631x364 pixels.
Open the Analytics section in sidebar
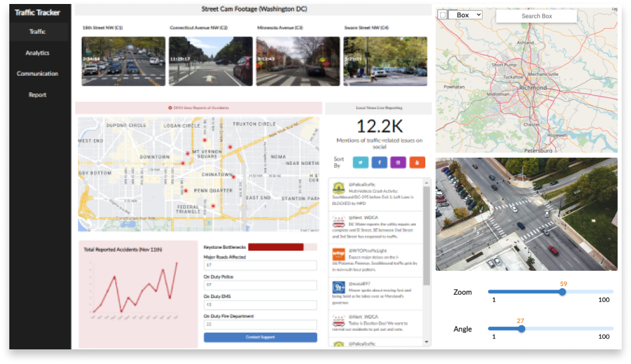[x=37, y=53]
